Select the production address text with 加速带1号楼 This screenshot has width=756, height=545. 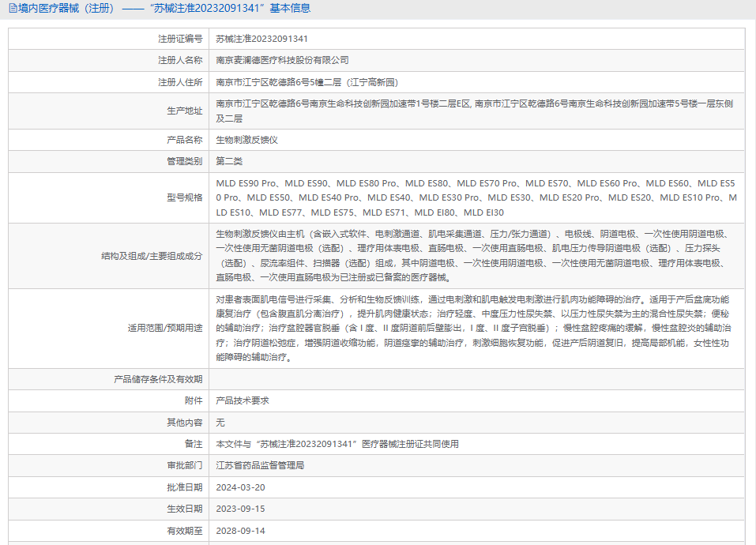[475, 111]
